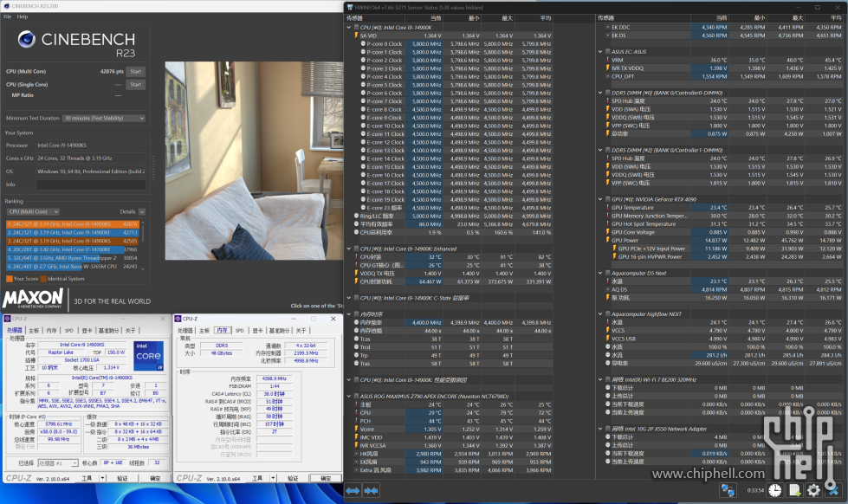Click sensor icon for P-core 0 Clock row
The height and width of the screenshot is (504, 848).
(363, 44)
